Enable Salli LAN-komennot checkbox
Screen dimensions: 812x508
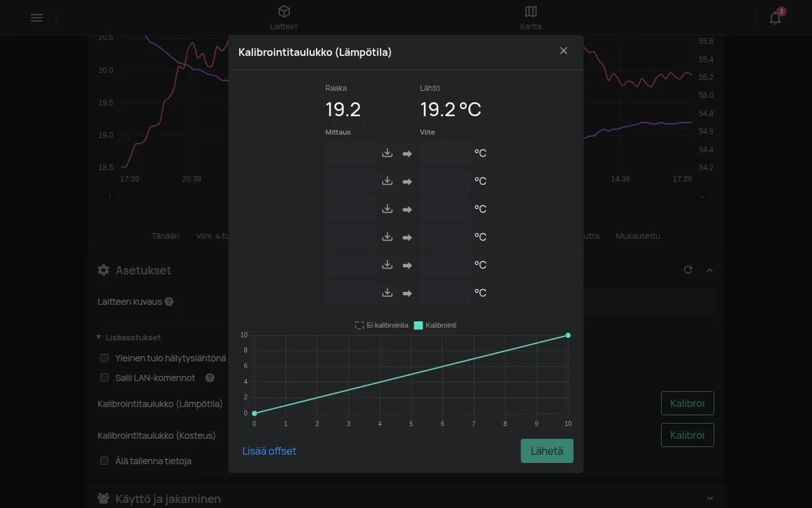coord(105,378)
